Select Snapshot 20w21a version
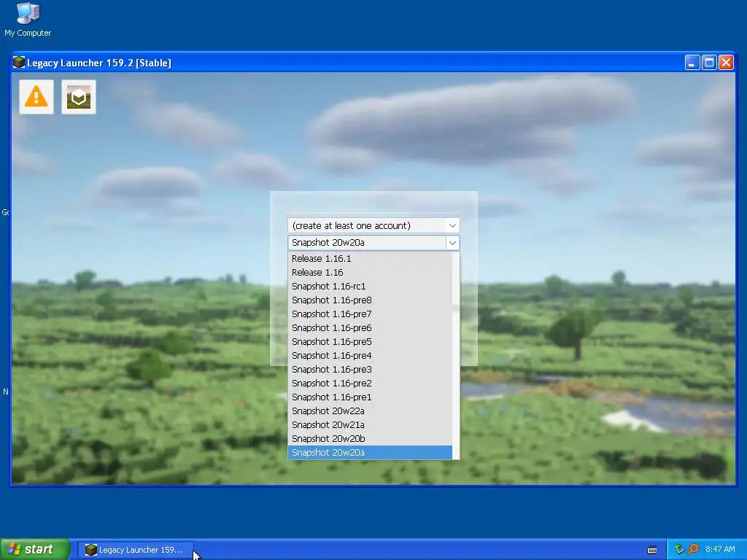 pyautogui.click(x=370, y=424)
